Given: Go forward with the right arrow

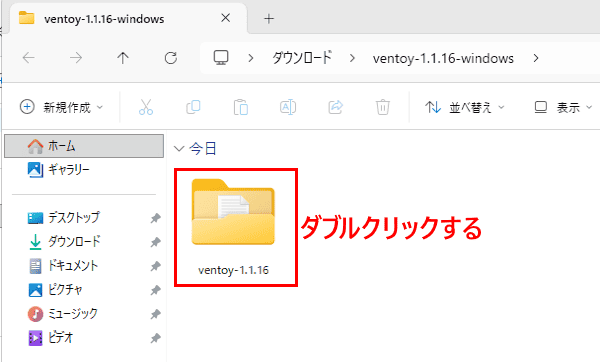Looking at the screenshot, I should [x=76, y=58].
